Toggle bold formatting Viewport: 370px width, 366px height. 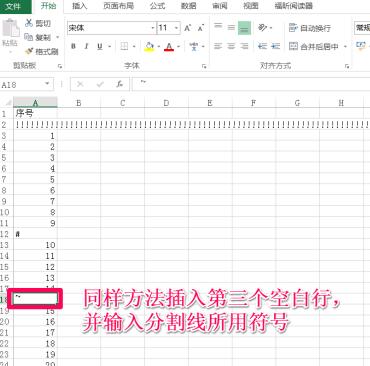coord(73,46)
